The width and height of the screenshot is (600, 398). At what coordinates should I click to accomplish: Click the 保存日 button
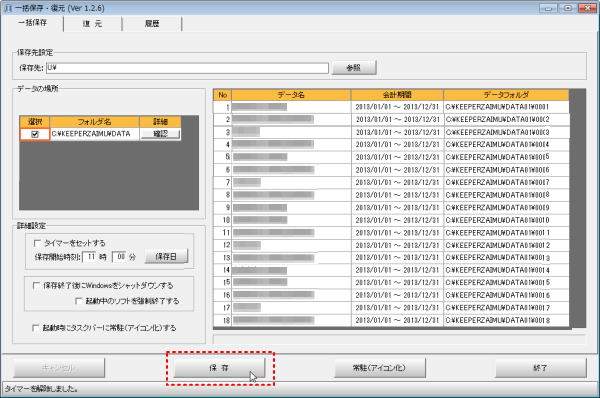[x=166, y=256]
